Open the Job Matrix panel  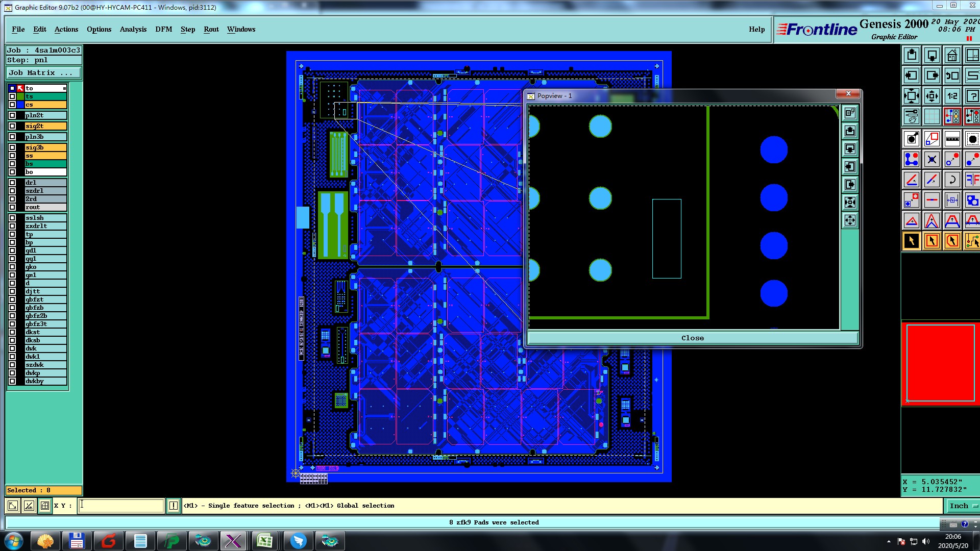click(x=43, y=73)
